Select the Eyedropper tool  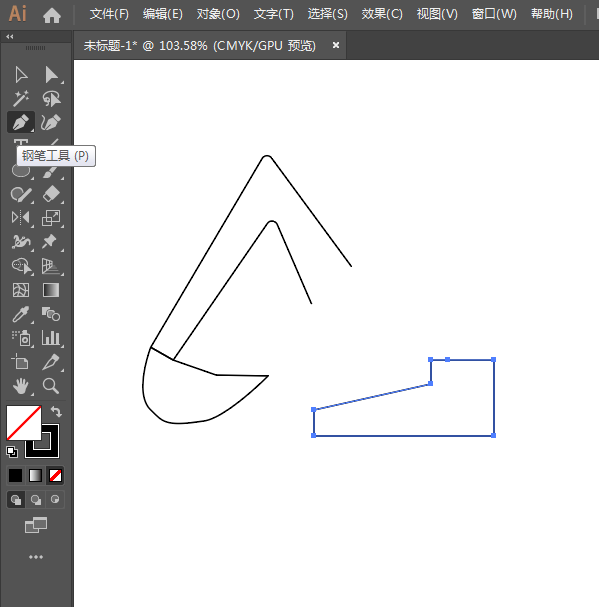click(x=21, y=314)
